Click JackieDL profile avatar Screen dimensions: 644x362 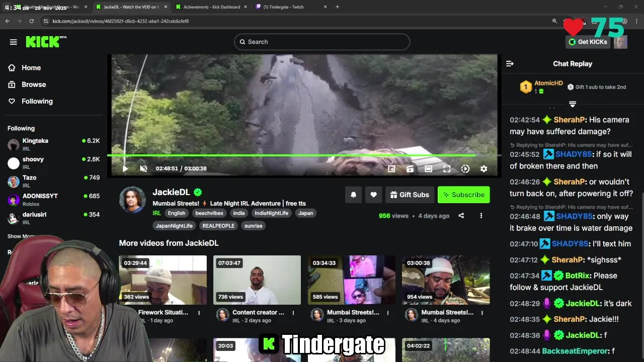pyautogui.click(x=132, y=200)
